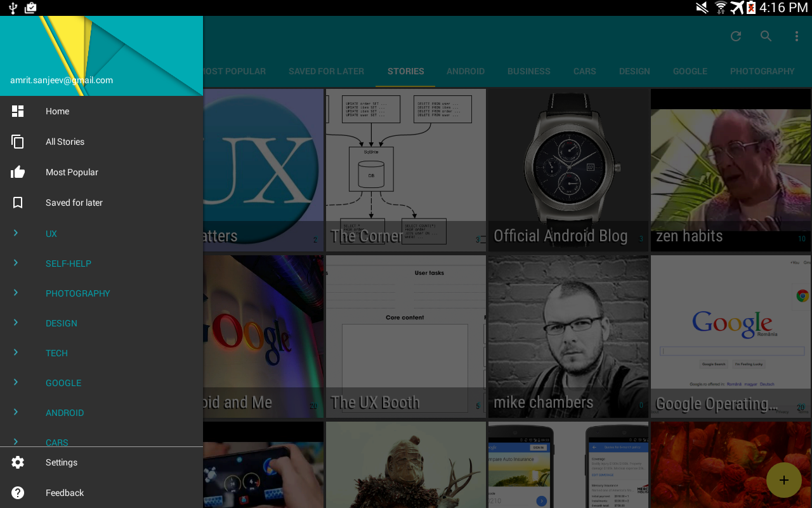Image resolution: width=812 pixels, height=508 pixels.
Task: Tap the USB status bar icon
Action: 13,8
